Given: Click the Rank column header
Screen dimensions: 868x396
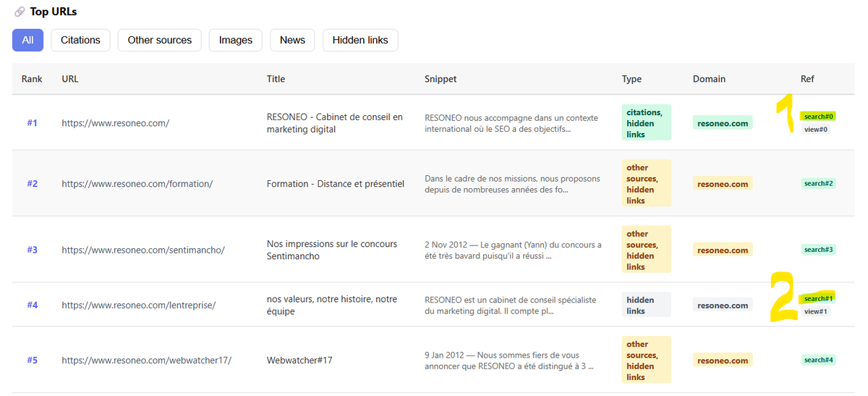Looking at the screenshot, I should (32, 79).
